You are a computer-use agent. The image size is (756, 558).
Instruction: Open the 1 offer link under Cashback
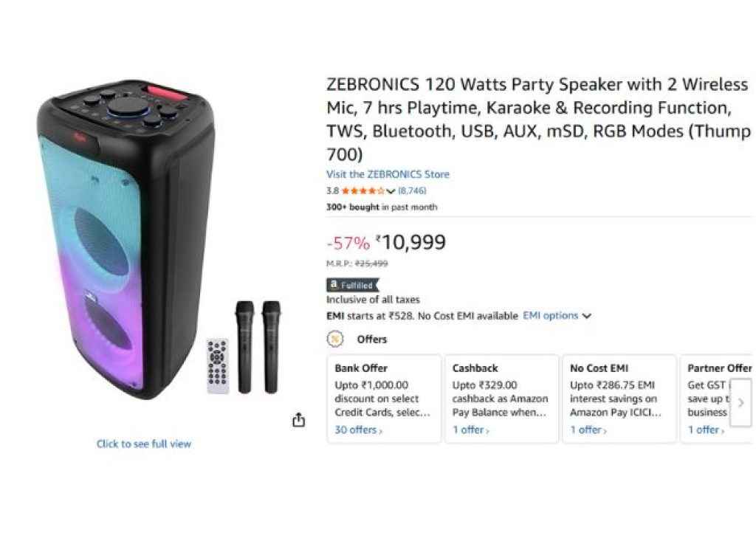(x=470, y=429)
